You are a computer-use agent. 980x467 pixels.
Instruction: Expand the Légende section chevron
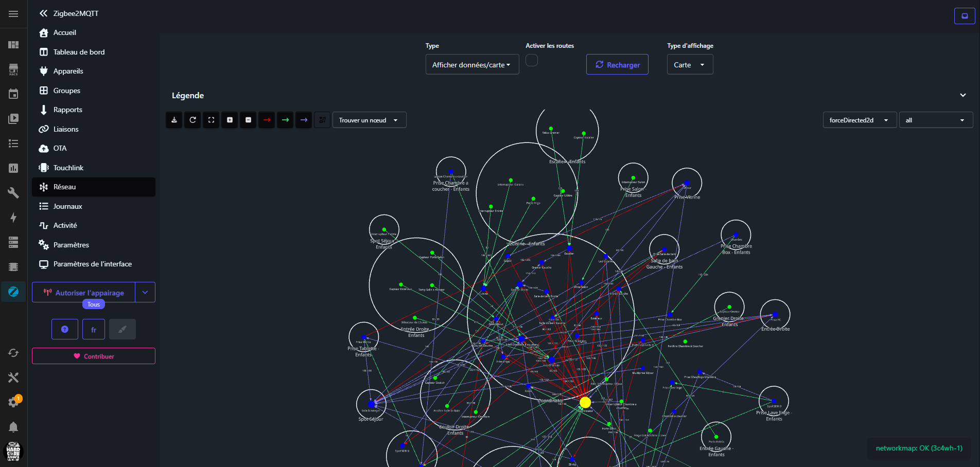pos(962,95)
